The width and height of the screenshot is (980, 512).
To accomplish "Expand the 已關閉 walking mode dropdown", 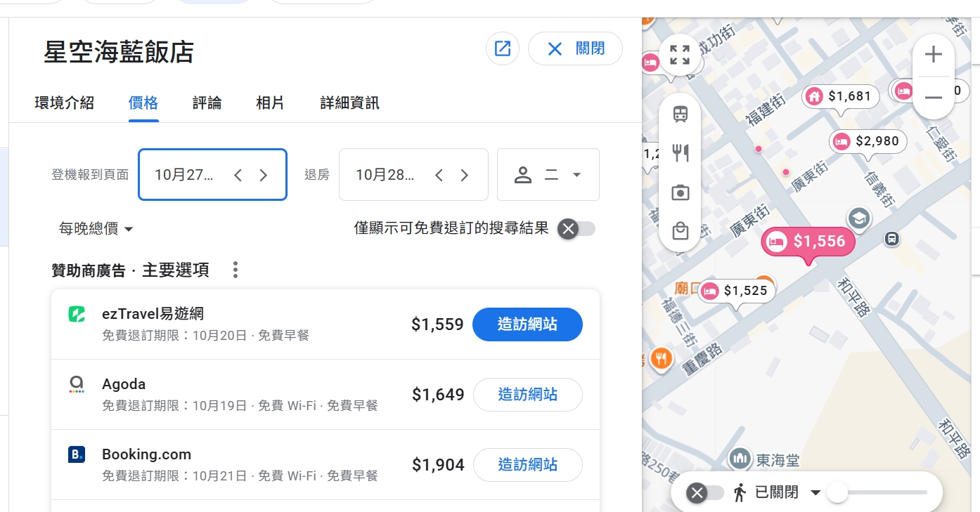I will coord(815,493).
